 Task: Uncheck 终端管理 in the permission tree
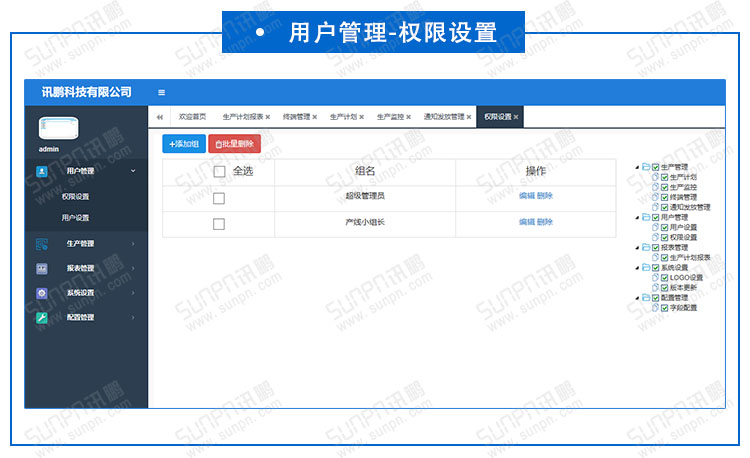[x=664, y=197]
